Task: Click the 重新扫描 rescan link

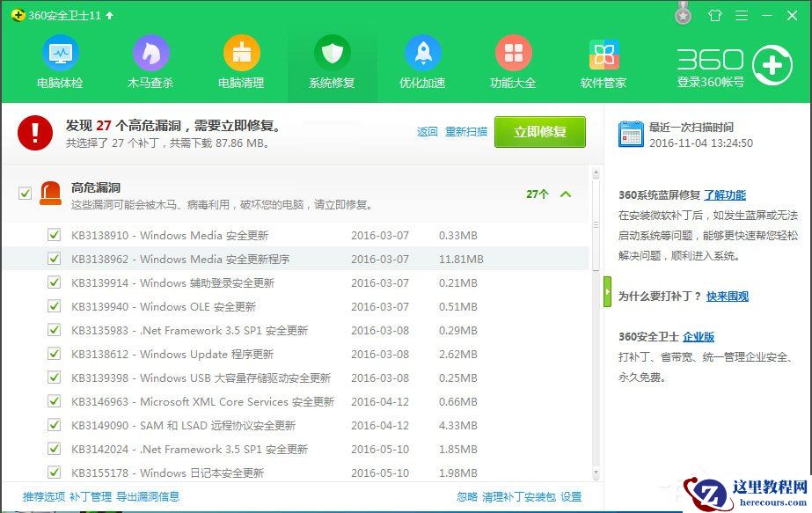Action: 465,130
